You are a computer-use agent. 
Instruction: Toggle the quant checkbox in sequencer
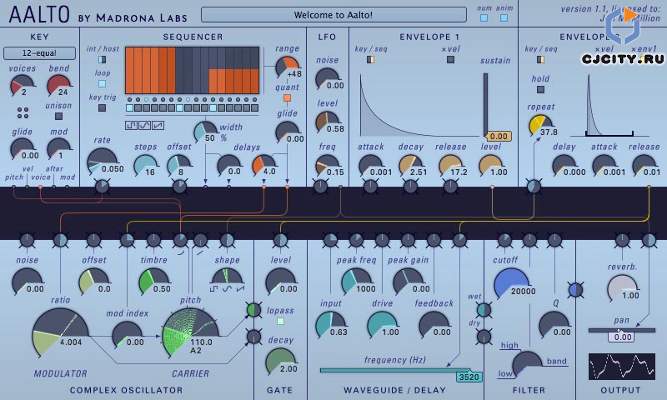coord(287,98)
